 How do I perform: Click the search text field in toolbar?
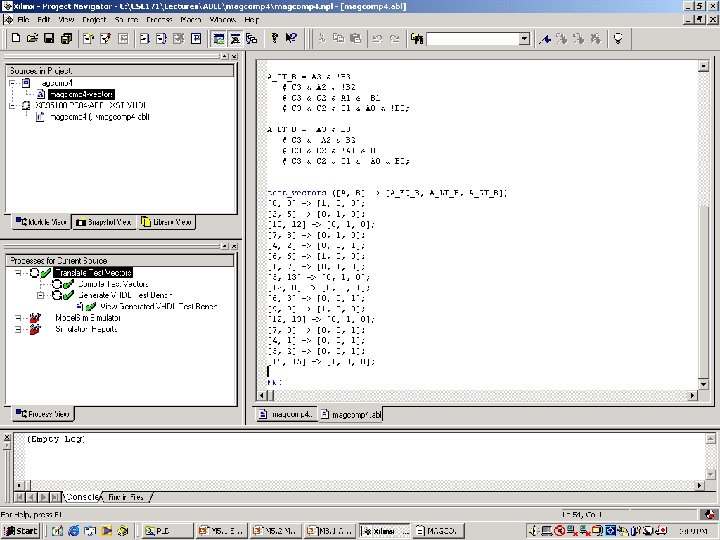[x=473, y=39]
